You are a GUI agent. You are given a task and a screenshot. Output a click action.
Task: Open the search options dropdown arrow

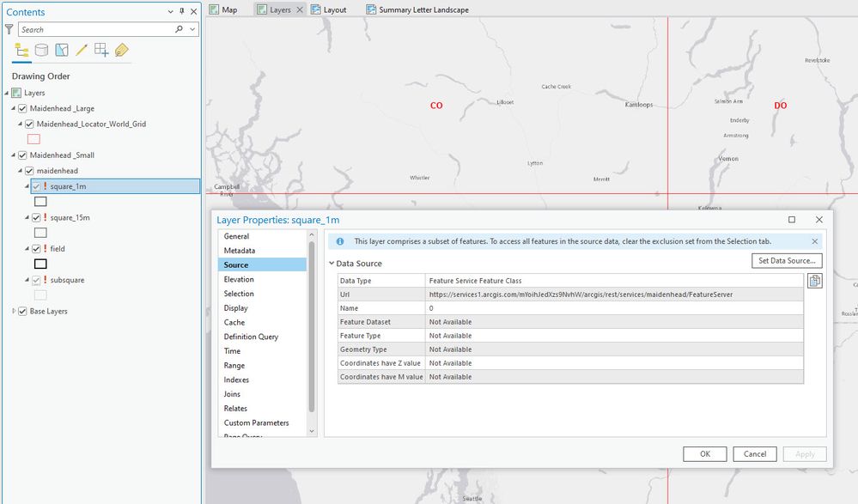point(192,29)
